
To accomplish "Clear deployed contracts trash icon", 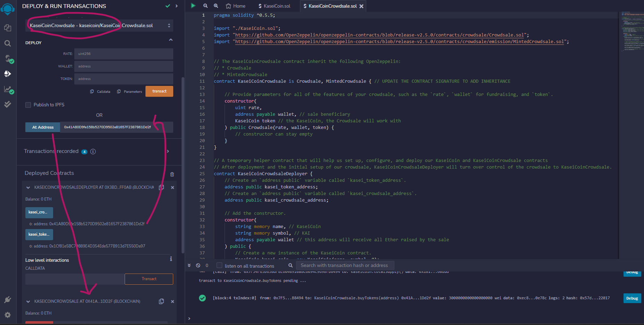I will [172, 174].
